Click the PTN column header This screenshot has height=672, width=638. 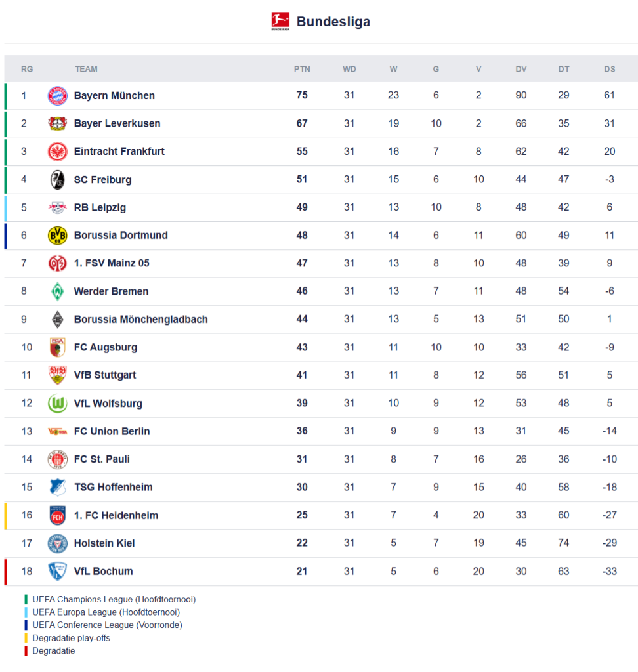(302, 69)
